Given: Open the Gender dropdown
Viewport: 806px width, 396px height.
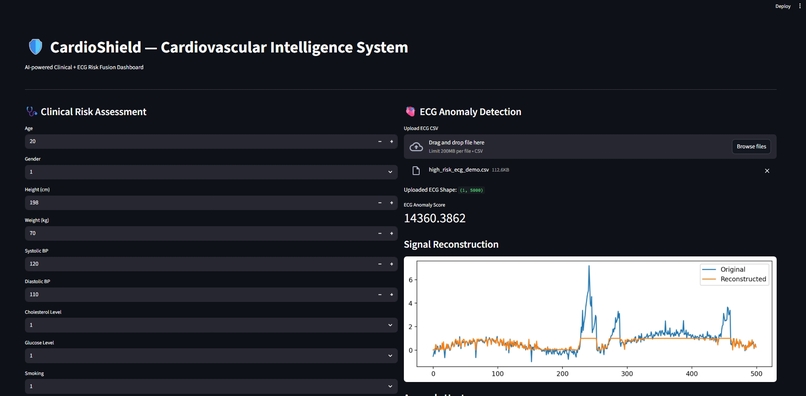Looking at the screenshot, I should (211, 172).
